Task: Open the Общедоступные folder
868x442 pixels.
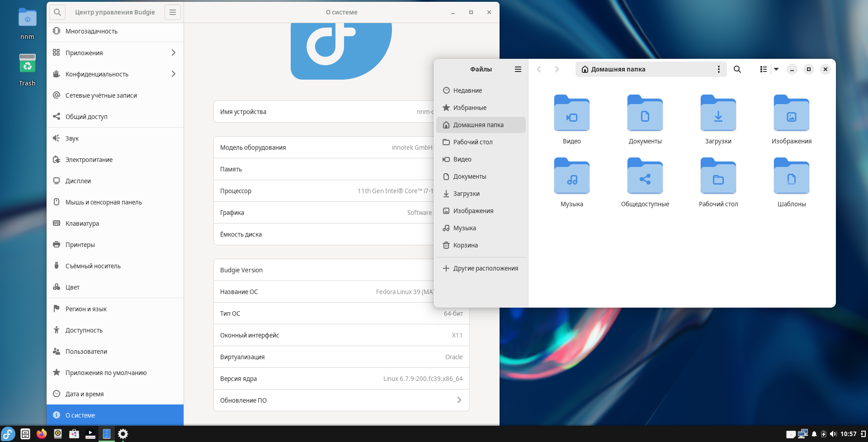Action: [x=645, y=177]
